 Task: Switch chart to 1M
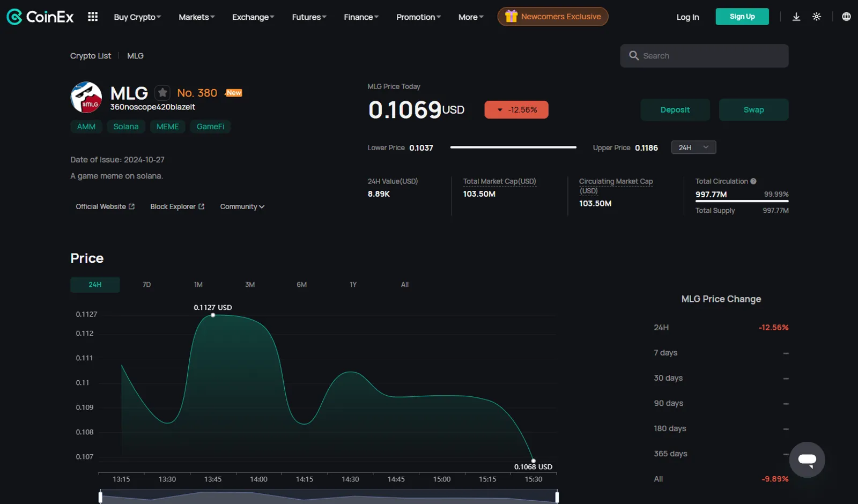tap(198, 285)
